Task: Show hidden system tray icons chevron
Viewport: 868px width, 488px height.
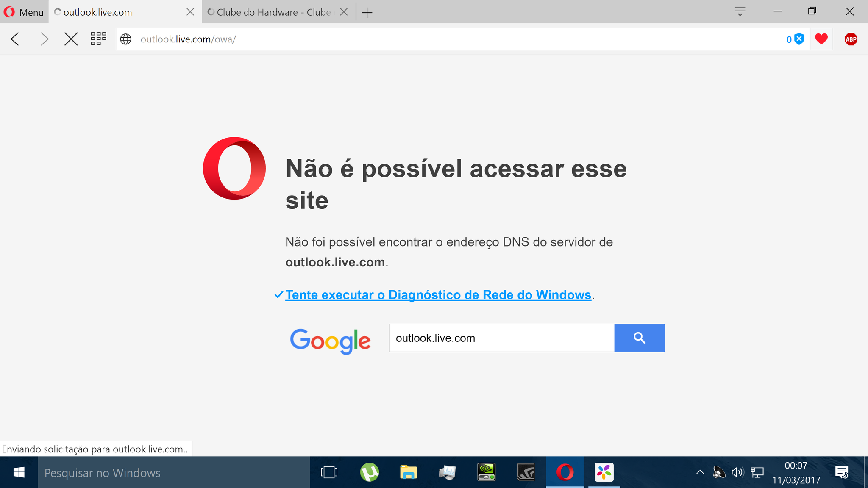Action: coord(700,472)
